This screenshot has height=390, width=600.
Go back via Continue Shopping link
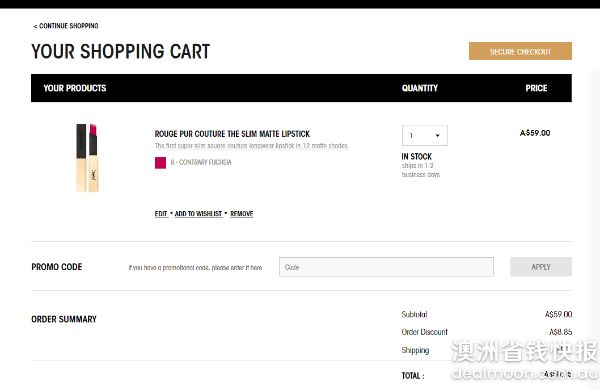pyautogui.click(x=66, y=26)
